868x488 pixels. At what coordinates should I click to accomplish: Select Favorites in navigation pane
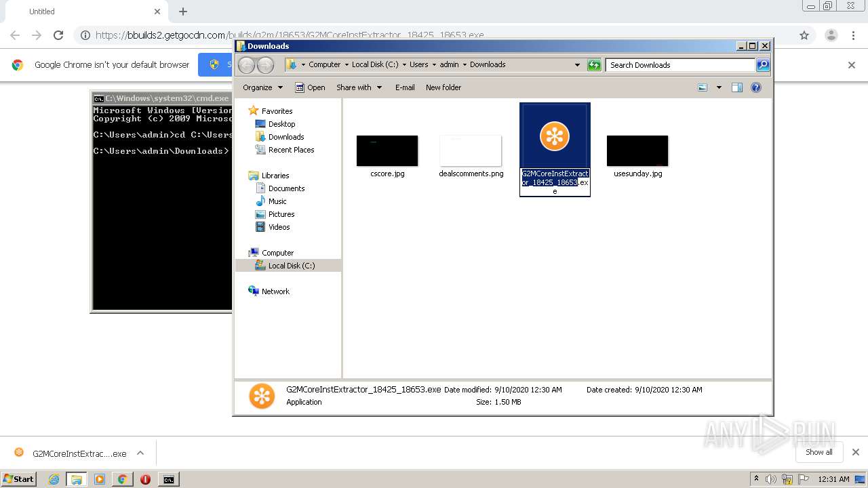click(271, 111)
